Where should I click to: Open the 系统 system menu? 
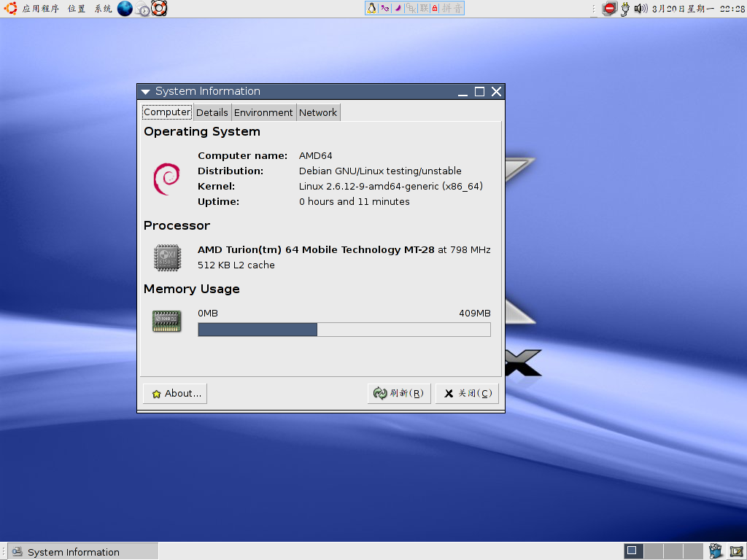coord(103,9)
